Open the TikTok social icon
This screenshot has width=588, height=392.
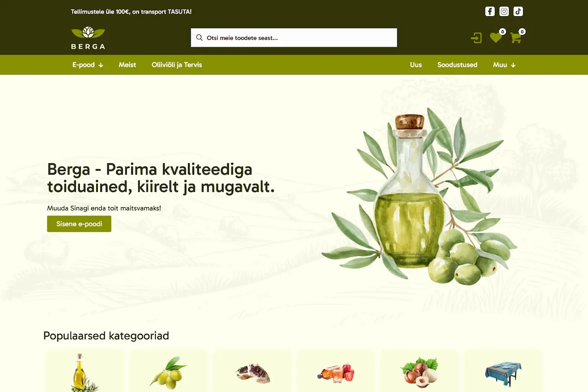(518, 11)
